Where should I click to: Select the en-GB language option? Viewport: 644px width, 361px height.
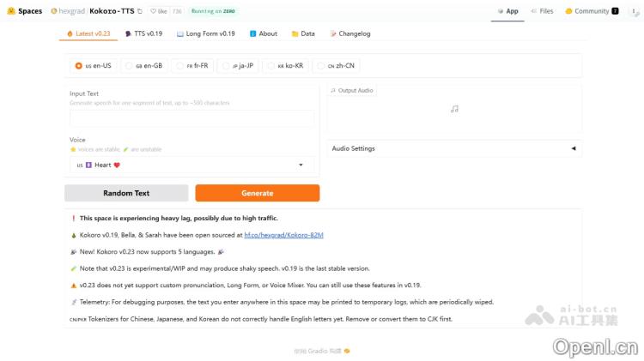point(129,65)
